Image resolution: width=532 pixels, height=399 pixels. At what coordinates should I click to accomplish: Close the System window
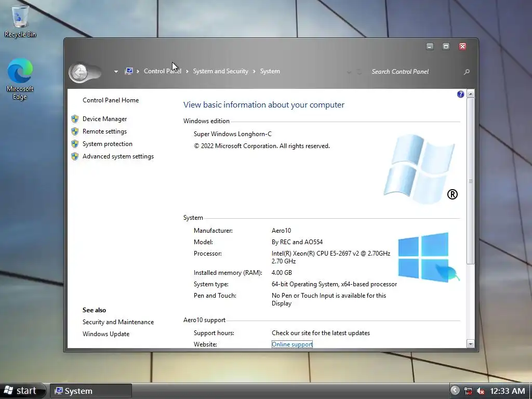(462, 46)
